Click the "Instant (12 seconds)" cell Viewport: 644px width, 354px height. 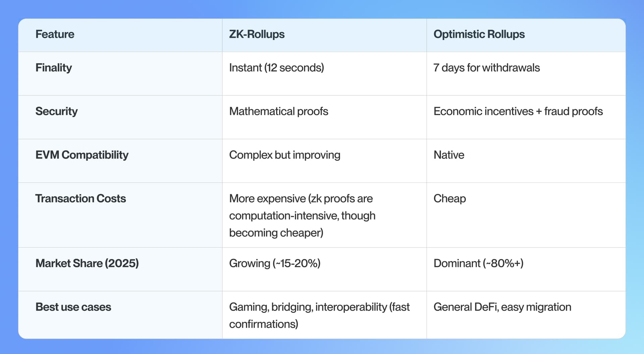click(276, 68)
